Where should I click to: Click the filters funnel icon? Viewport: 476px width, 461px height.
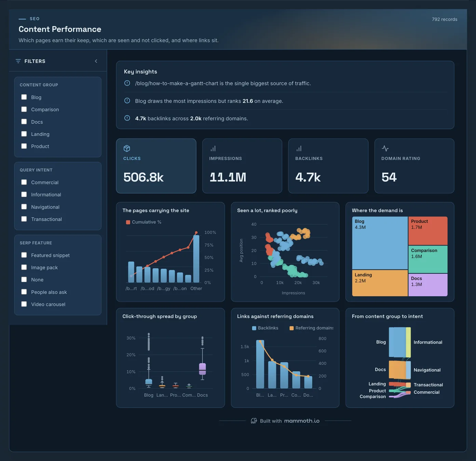(x=18, y=61)
